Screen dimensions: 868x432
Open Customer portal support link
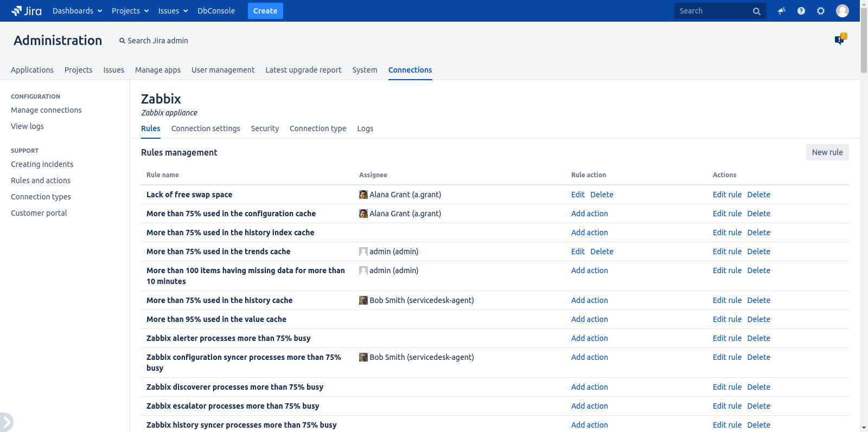(39, 213)
